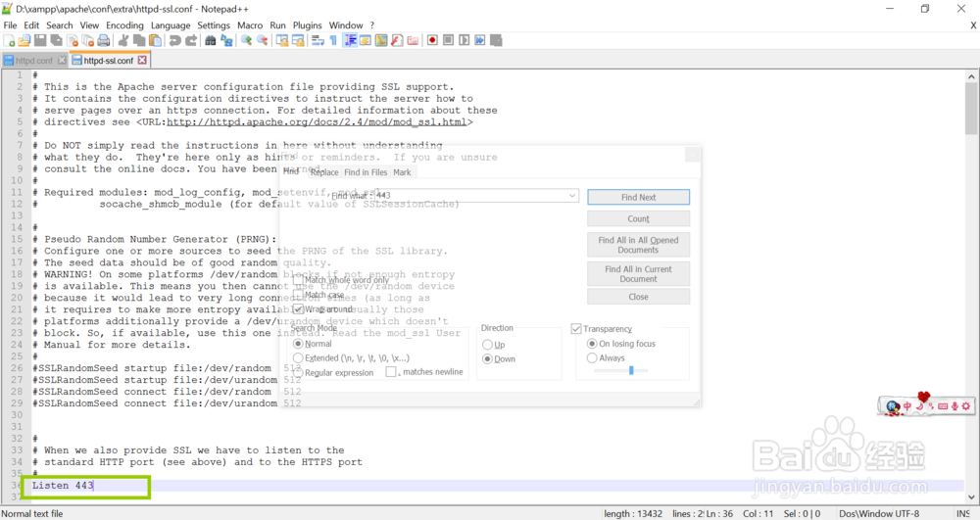Set search direction to Up
The width and height of the screenshot is (980, 520).
point(487,345)
